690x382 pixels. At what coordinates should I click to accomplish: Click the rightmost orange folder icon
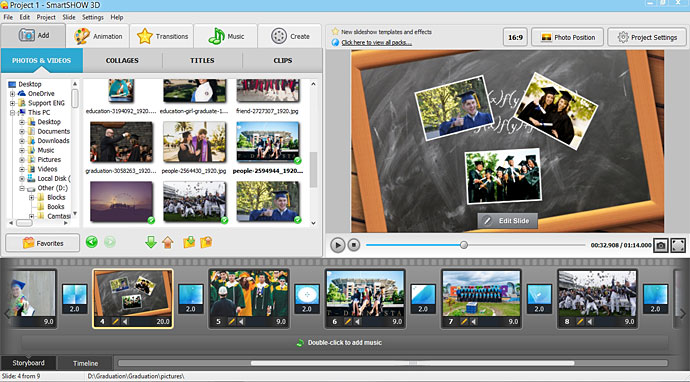206,242
